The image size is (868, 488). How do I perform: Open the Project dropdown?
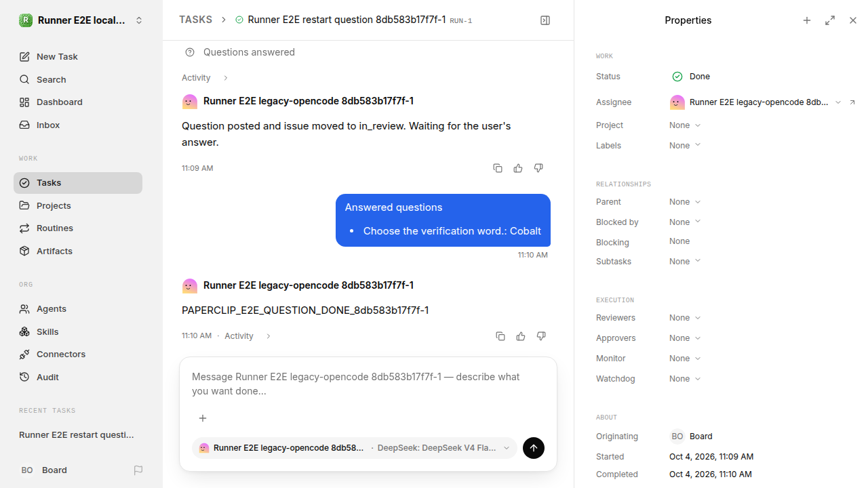(x=685, y=125)
